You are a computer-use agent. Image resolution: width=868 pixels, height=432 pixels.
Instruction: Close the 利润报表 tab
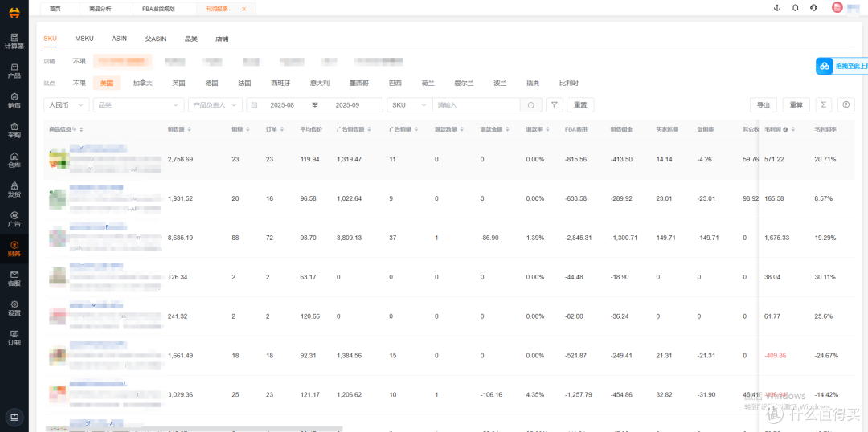pos(244,10)
